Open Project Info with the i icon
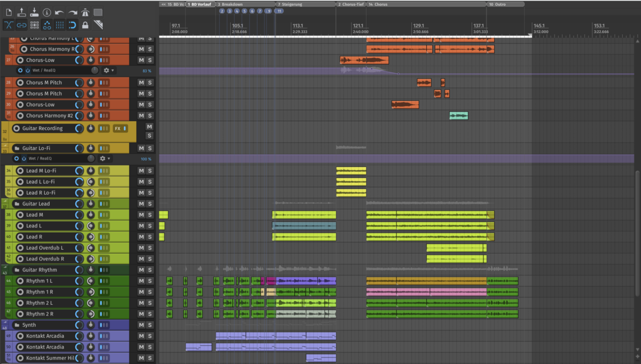Viewport: 641px width, 364px height. [47, 12]
